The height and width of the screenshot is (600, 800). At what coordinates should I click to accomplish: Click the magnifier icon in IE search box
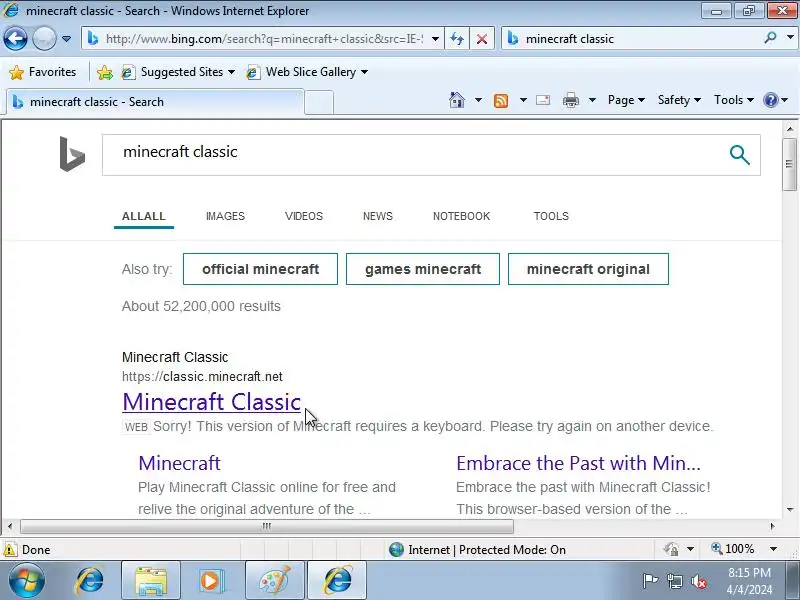[770, 38]
